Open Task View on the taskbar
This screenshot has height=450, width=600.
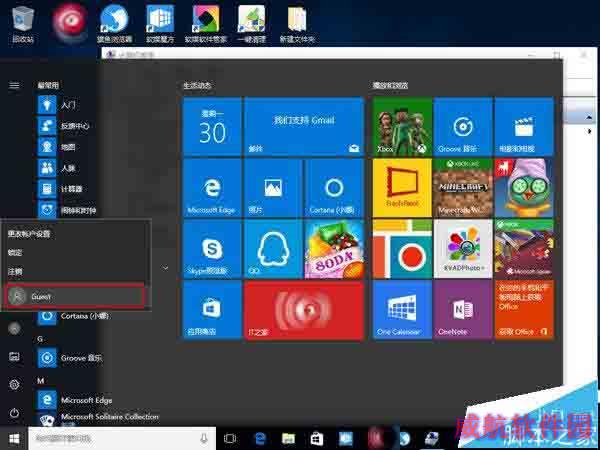pos(230,439)
